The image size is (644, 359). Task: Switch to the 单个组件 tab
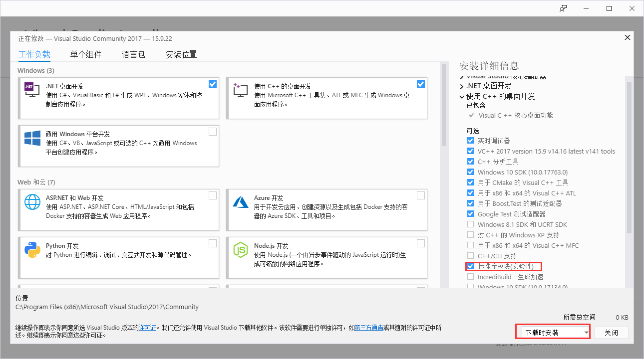[86, 55]
